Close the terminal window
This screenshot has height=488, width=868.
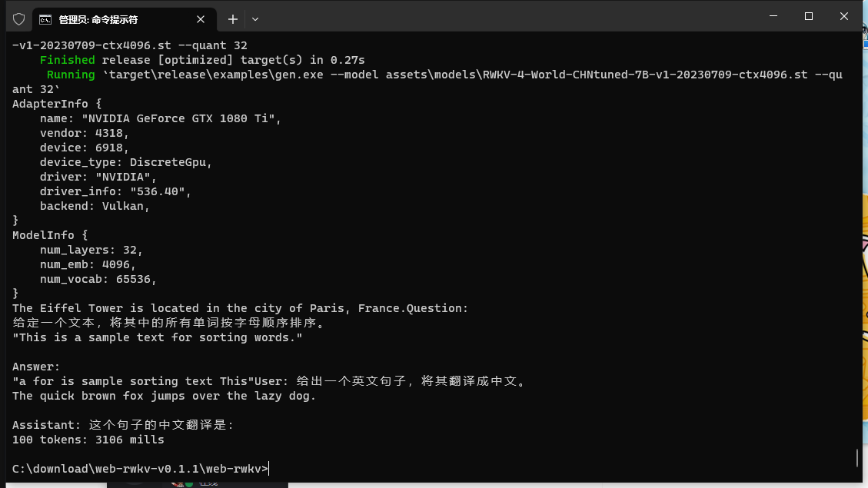coord(844,16)
